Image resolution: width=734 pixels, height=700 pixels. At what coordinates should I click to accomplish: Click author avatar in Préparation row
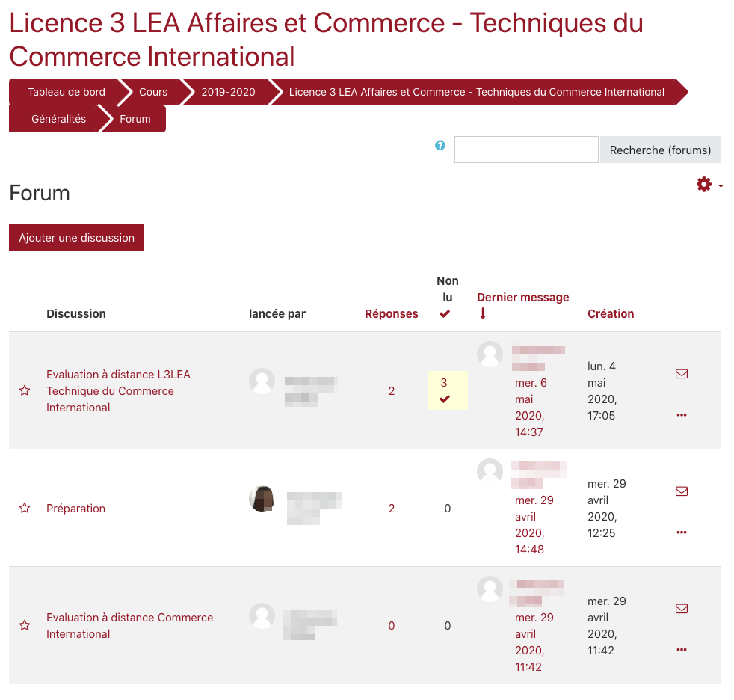pyautogui.click(x=262, y=499)
